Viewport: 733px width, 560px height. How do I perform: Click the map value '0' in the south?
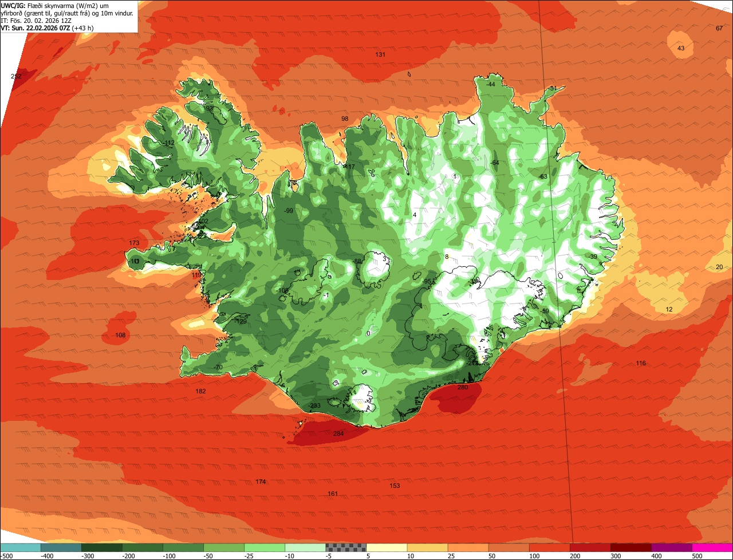point(368,333)
